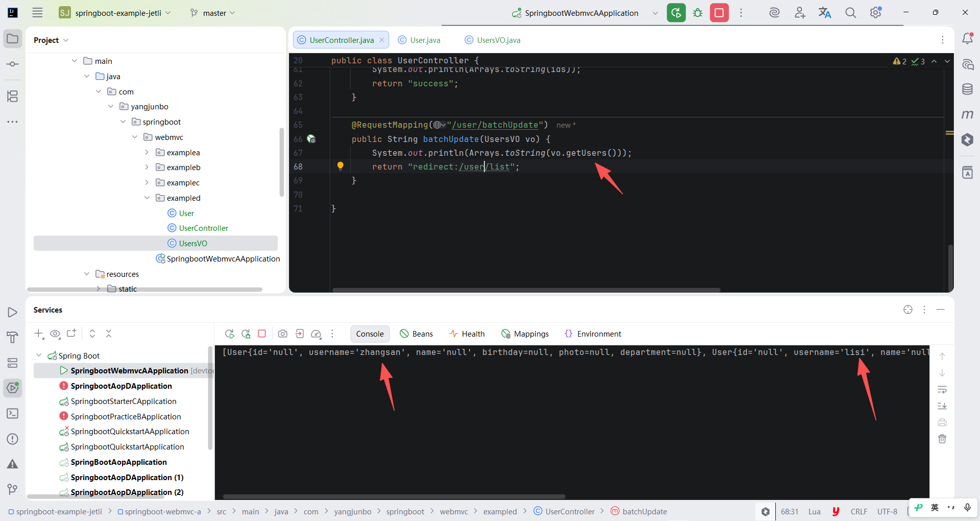The height and width of the screenshot is (521, 980).
Task: Expand the exampleb package node
Action: (x=147, y=167)
